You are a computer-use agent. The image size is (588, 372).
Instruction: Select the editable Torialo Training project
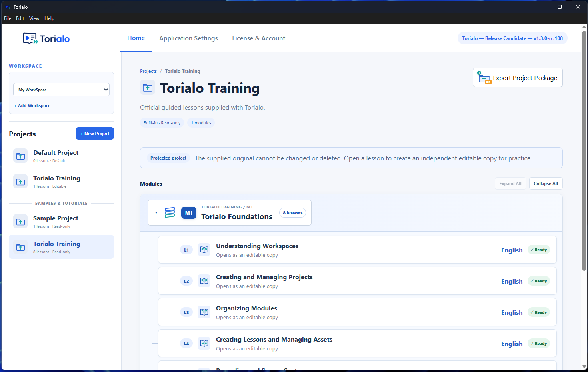tap(61, 182)
